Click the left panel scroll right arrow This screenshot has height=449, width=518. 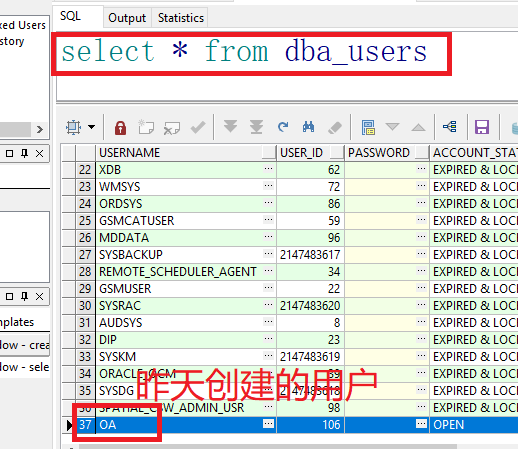click(40, 129)
